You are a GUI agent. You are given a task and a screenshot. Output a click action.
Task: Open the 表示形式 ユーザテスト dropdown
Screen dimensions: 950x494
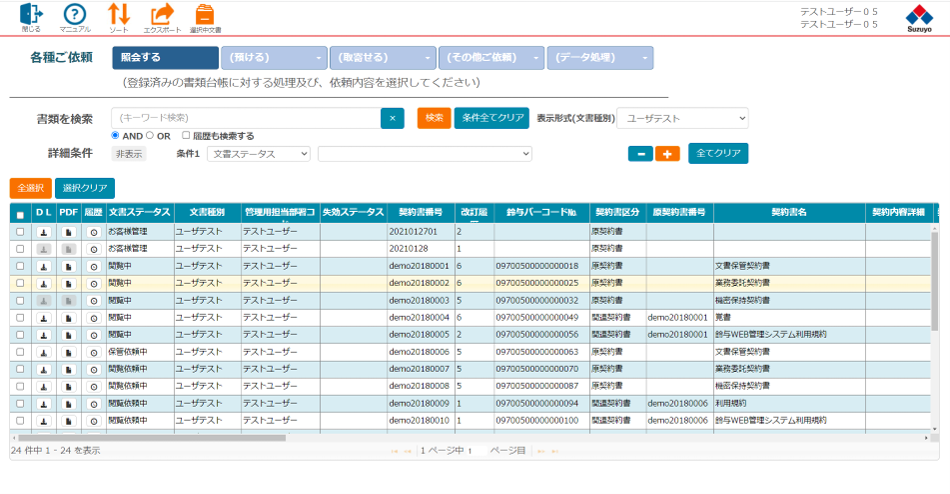click(682, 118)
